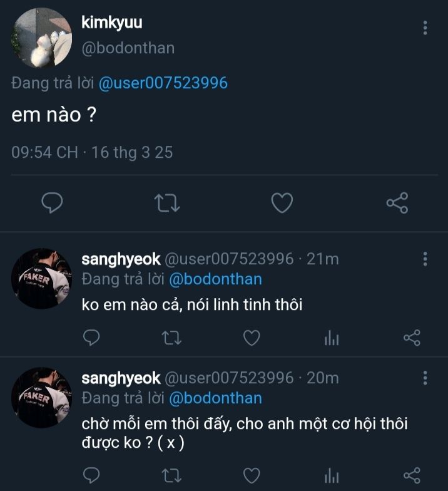448x491 pixels.
Task: Open more options for kimkyuu's tweet
Action: (x=425, y=28)
